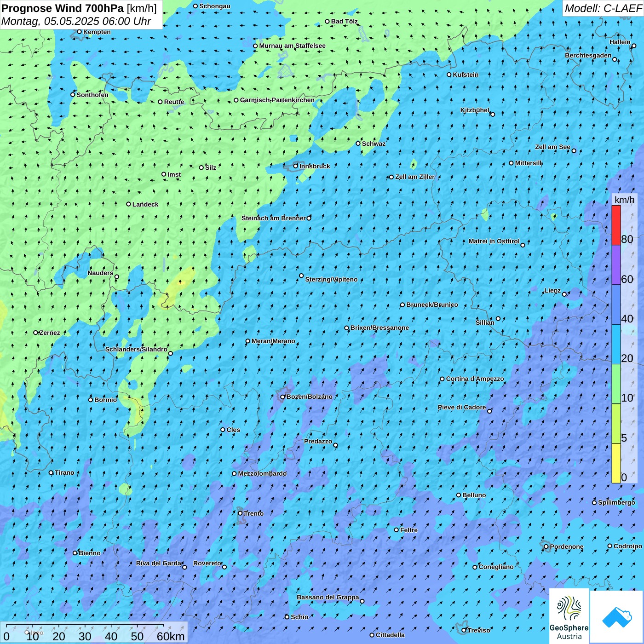Click the Treviso city label

479,630
